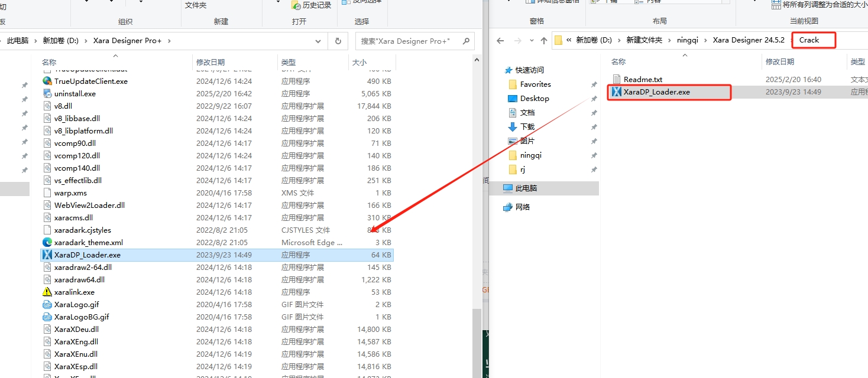Click the Favorites folder icon in the sidebar

(513, 84)
